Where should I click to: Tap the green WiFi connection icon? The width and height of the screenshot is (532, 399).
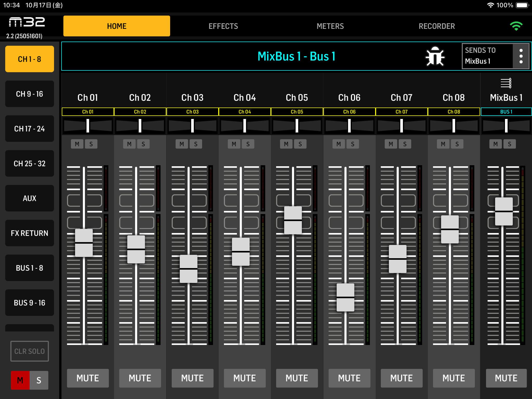pos(516,26)
